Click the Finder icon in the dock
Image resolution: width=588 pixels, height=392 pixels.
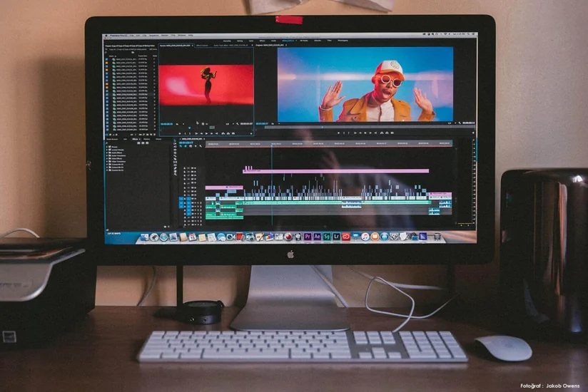coord(145,237)
